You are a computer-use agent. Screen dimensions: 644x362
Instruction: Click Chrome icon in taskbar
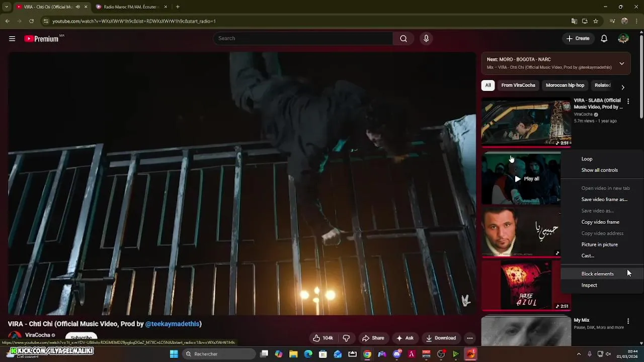pos(367,354)
